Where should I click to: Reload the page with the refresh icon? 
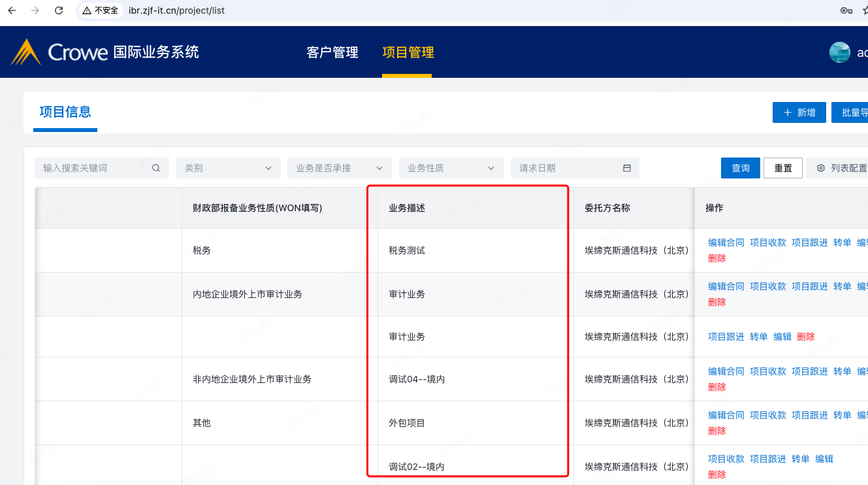pyautogui.click(x=59, y=10)
